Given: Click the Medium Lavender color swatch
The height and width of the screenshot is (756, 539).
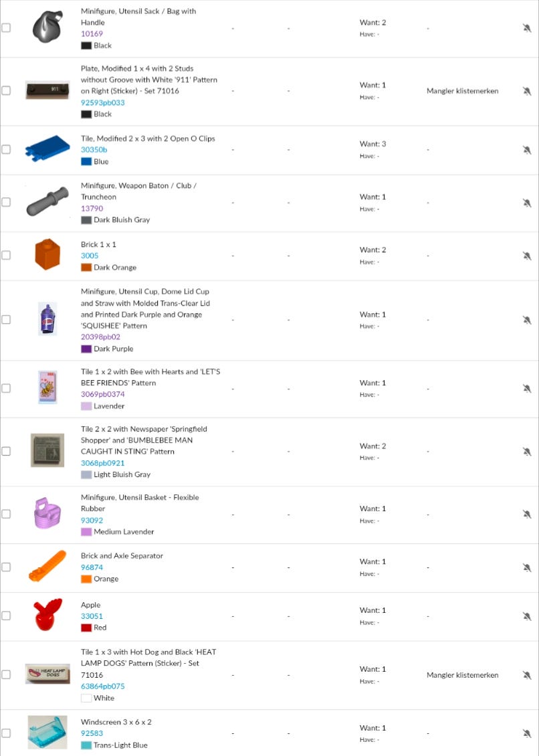Looking at the screenshot, I should tap(86, 532).
